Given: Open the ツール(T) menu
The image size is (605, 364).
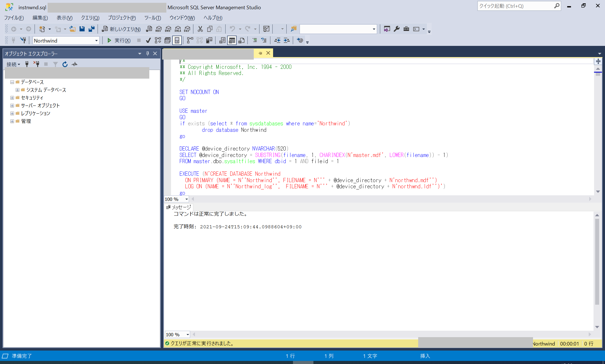Looking at the screenshot, I should pyautogui.click(x=153, y=18).
